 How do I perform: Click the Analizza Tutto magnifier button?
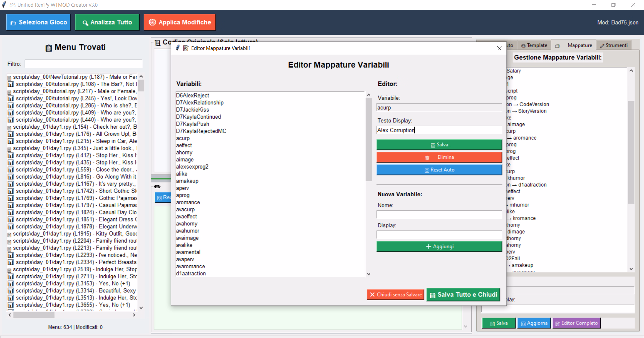click(107, 22)
